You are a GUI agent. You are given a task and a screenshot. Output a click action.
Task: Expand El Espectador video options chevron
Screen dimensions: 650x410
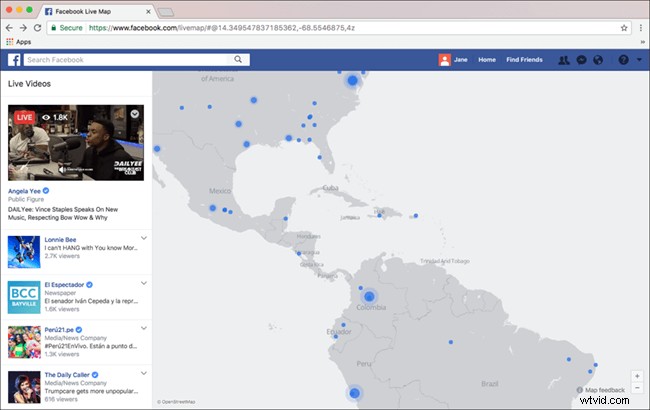pos(144,283)
